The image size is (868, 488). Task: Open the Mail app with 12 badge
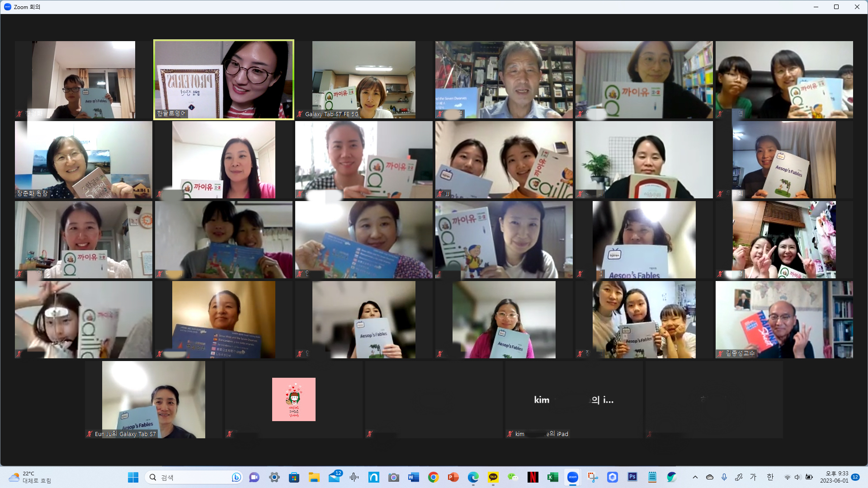(334, 477)
